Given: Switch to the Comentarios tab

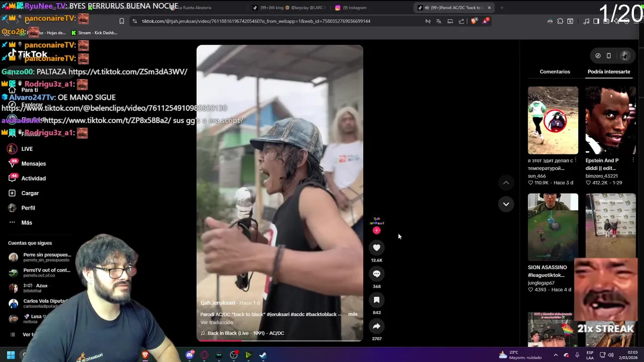Looking at the screenshot, I should coord(554,71).
